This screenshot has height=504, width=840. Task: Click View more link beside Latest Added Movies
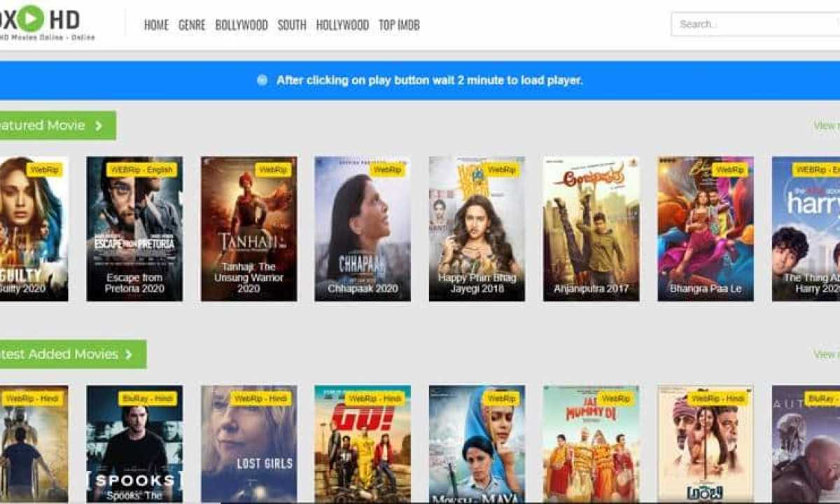tap(826, 354)
